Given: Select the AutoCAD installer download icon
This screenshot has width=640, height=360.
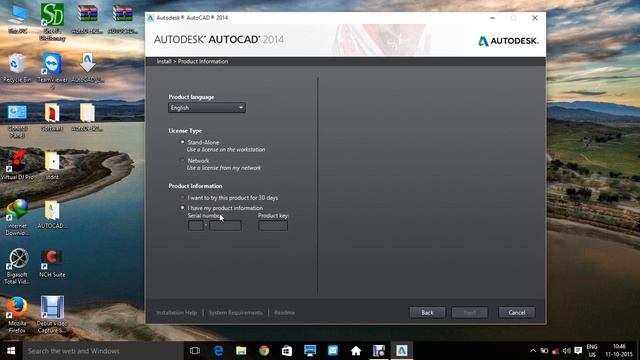Looking at the screenshot, I should click(x=87, y=68).
